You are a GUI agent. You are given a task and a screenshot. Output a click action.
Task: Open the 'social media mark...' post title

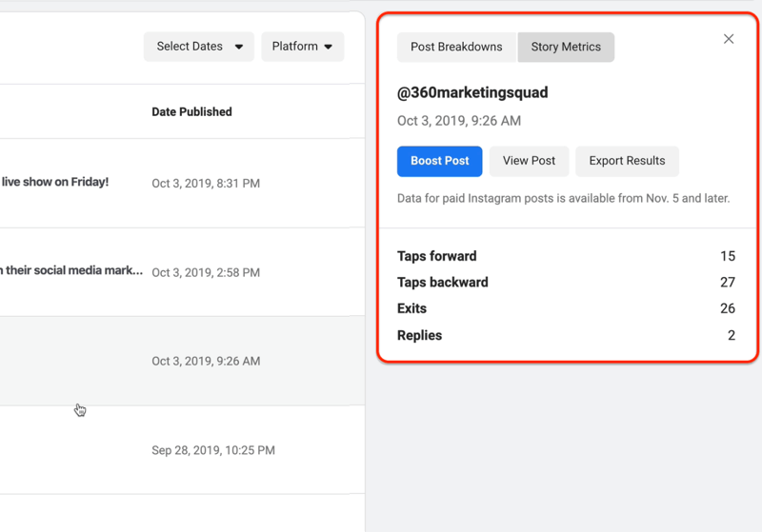[71, 270]
